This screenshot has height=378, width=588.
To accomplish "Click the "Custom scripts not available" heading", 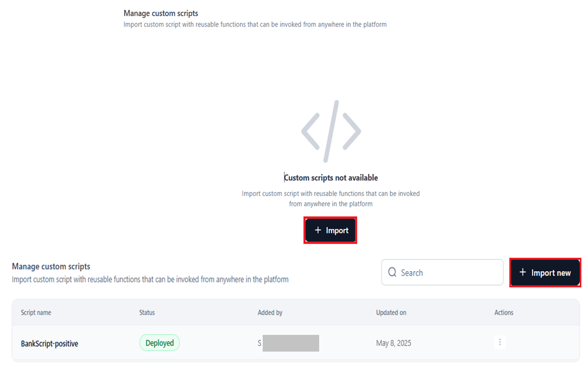I will pyautogui.click(x=331, y=177).
